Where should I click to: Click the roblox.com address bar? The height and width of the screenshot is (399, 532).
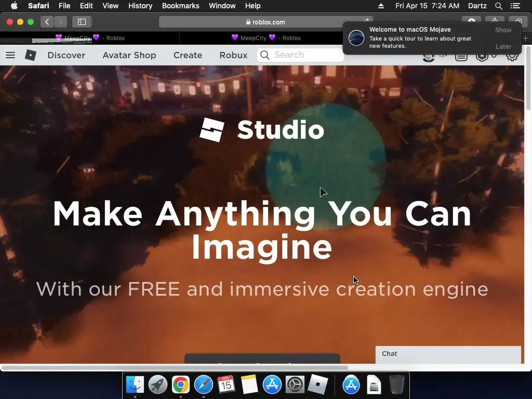(265, 22)
